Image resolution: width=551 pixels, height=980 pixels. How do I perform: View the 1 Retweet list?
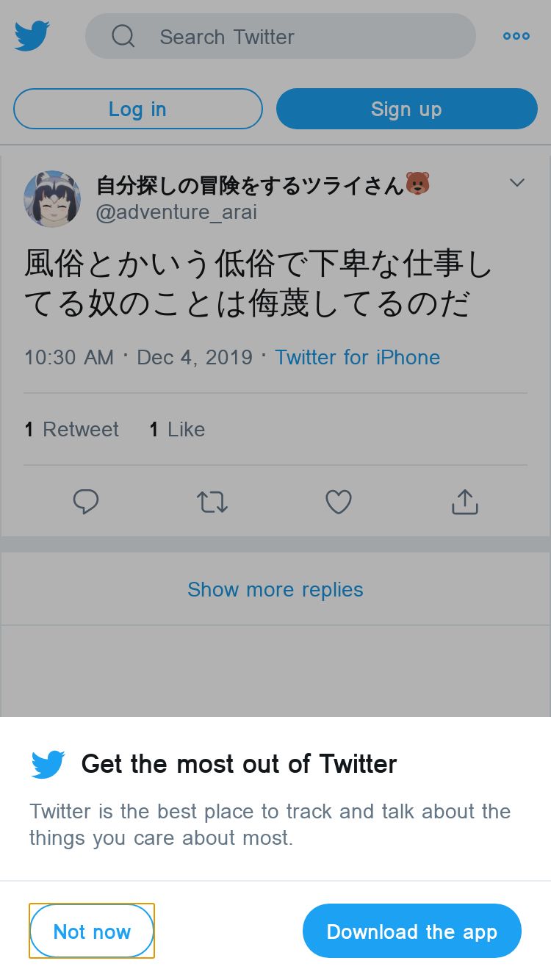click(71, 429)
